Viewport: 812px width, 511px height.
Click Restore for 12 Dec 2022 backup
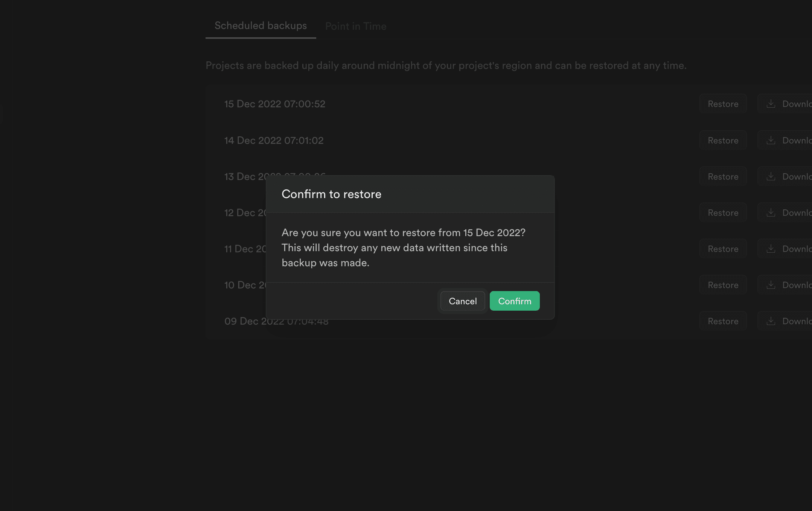point(723,212)
